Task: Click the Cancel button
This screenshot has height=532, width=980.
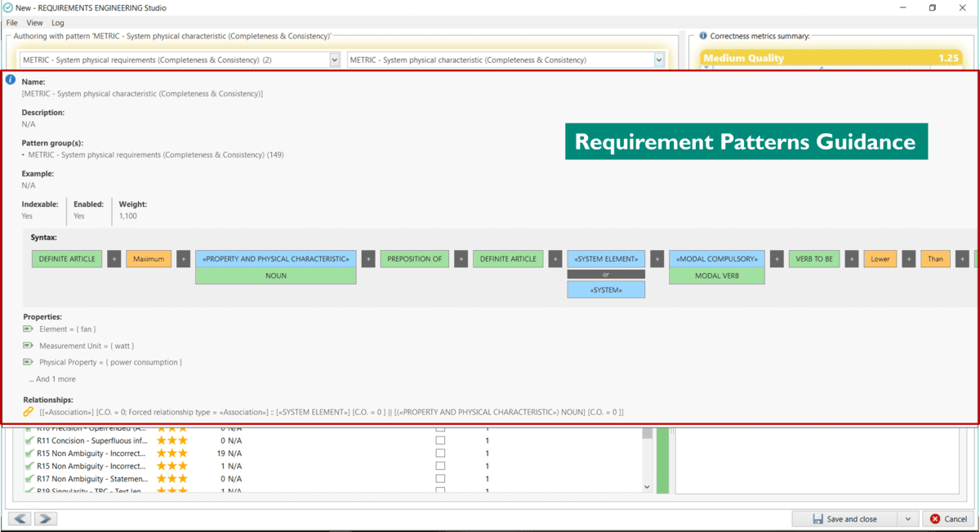Action: tap(947, 519)
